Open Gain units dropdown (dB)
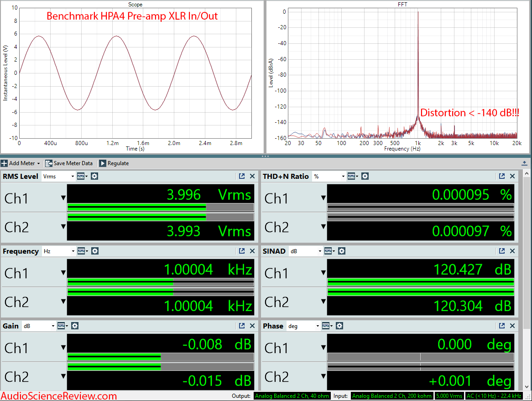The width and height of the screenshot is (532, 401). (38, 326)
